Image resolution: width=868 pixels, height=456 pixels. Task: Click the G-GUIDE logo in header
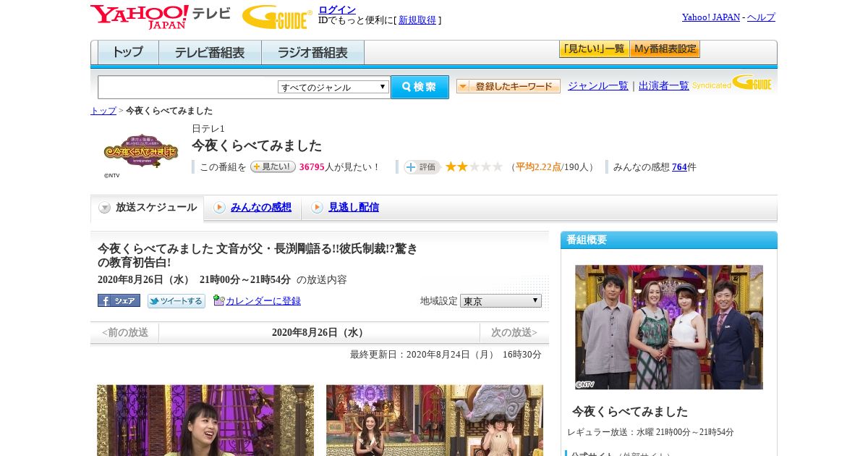tap(277, 17)
